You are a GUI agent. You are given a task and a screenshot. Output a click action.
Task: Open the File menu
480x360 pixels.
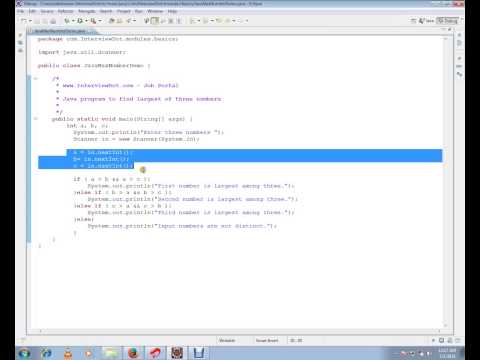(21, 11)
